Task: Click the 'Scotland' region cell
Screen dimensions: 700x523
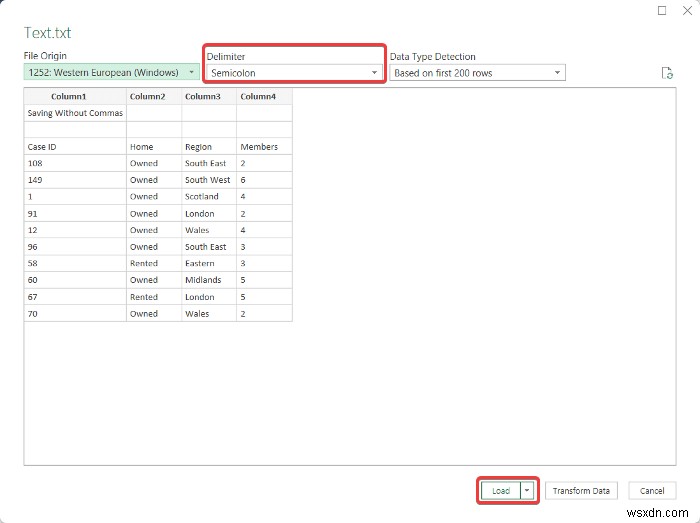Action: coord(209,197)
